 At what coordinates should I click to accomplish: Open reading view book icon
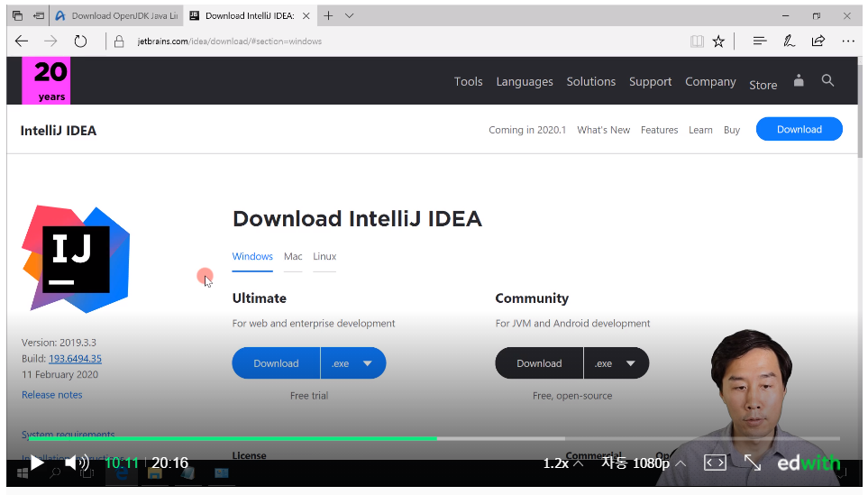[x=697, y=41]
